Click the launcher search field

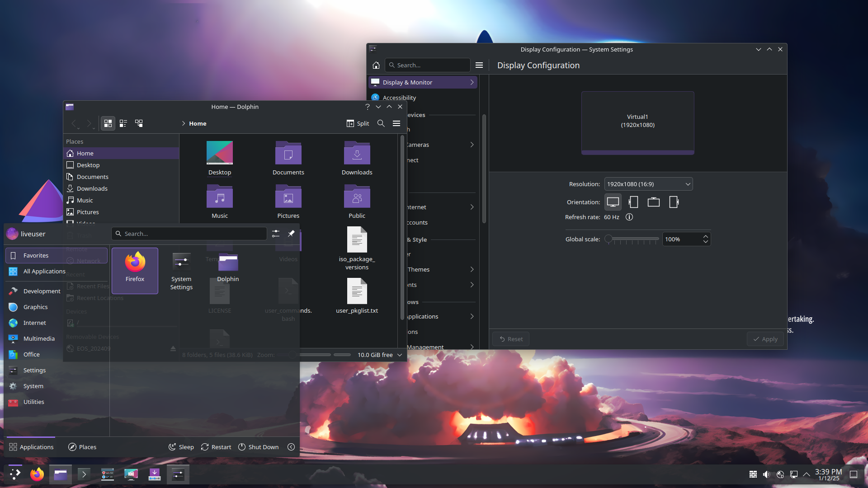coord(190,234)
